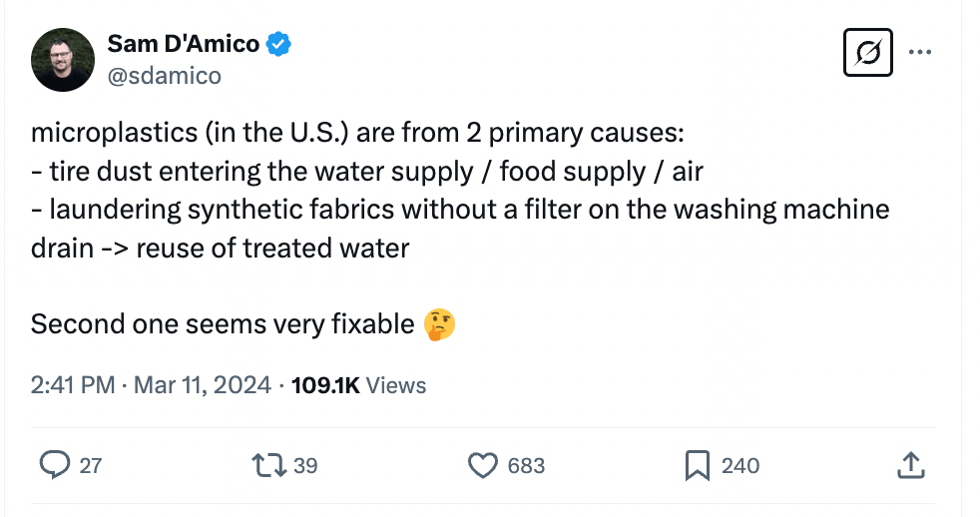Screen dimensions: 980x517
Task: Open the share options icon
Action: [909, 465]
